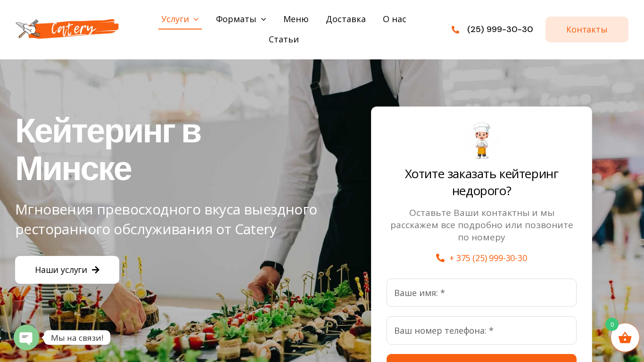Open the Меню page
The height and width of the screenshot is (362, 644).
click(296, 19)
